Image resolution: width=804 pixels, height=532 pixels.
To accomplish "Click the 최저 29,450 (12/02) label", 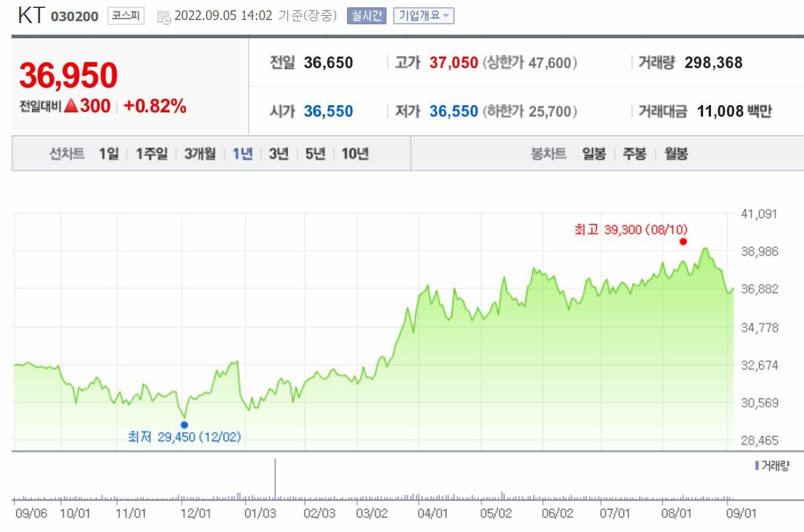I will point(184,437).
